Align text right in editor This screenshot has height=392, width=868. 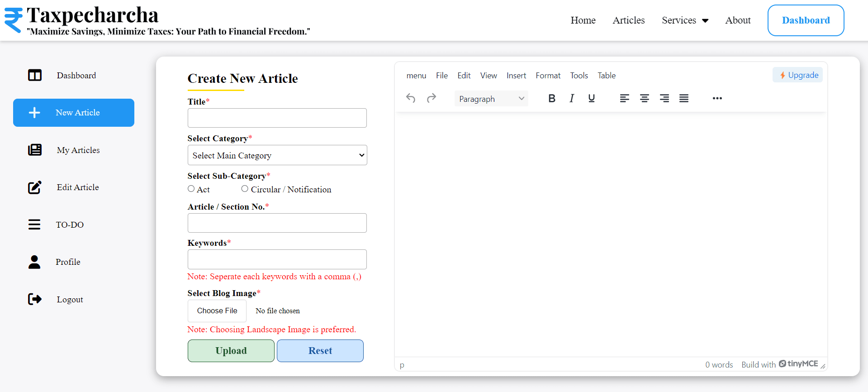[664, 98]
